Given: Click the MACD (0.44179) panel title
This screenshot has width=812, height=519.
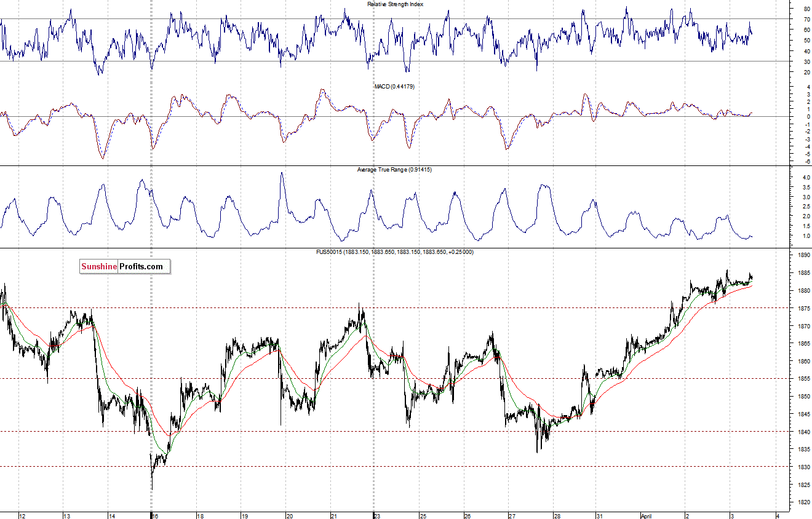Looking at the screenshot, I should point(394,87).
